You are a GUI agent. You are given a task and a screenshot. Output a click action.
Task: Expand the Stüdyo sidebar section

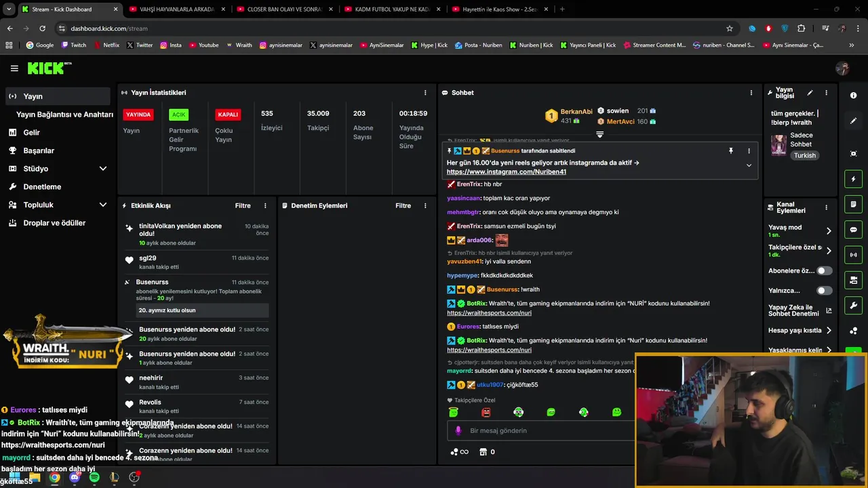point(103,169)
